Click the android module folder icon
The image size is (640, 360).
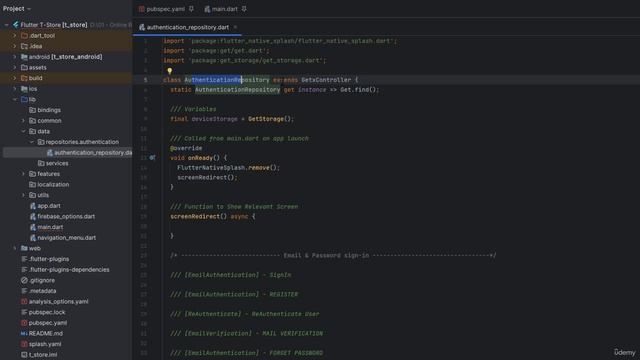click(24, 57)
